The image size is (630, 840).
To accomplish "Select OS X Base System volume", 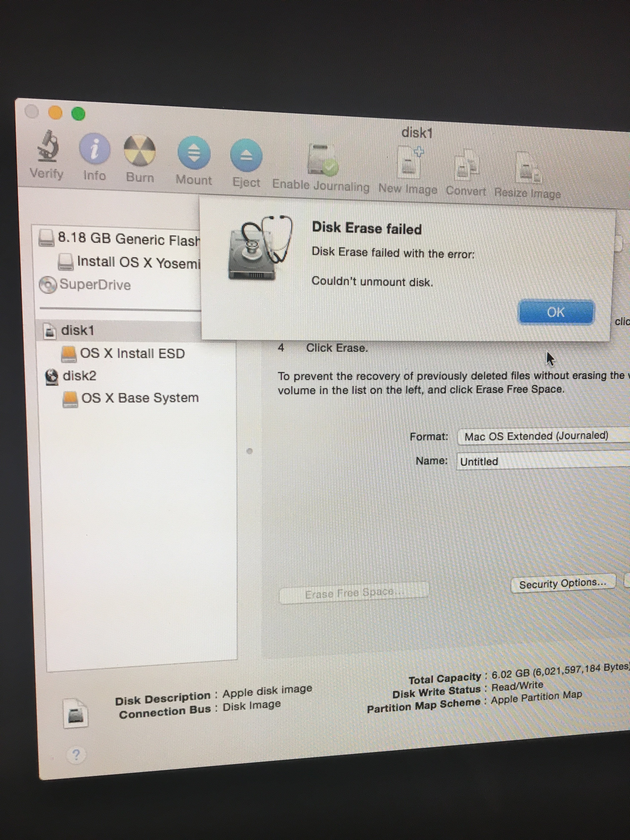I will (x=131, y=398).
